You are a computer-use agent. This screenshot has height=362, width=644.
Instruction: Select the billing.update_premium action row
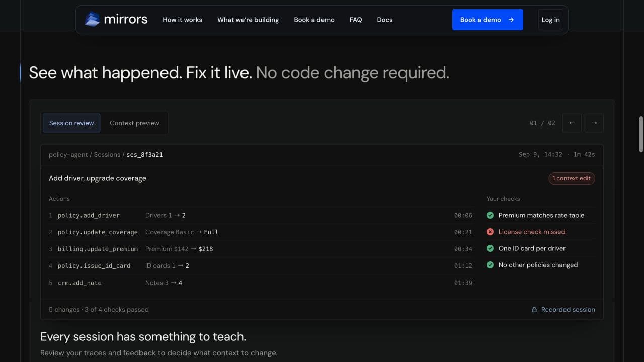pyautogui.click(x=261, y=249)
